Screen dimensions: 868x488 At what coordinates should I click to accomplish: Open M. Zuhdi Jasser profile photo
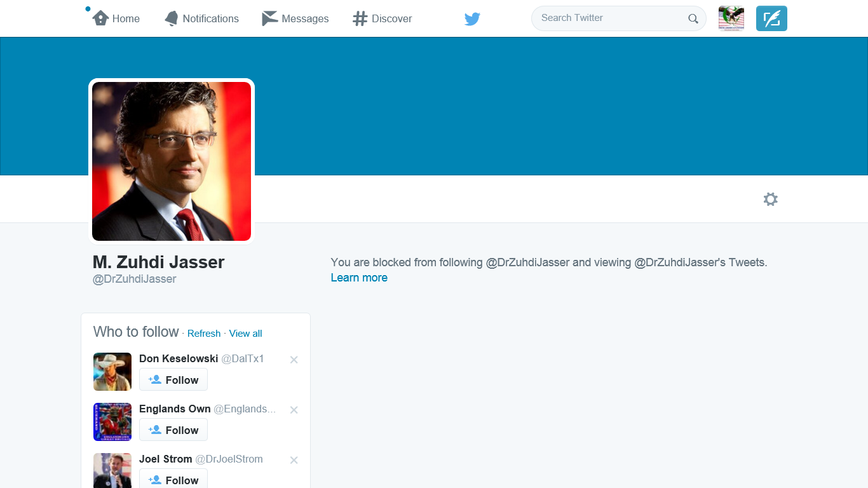point(172,161)
